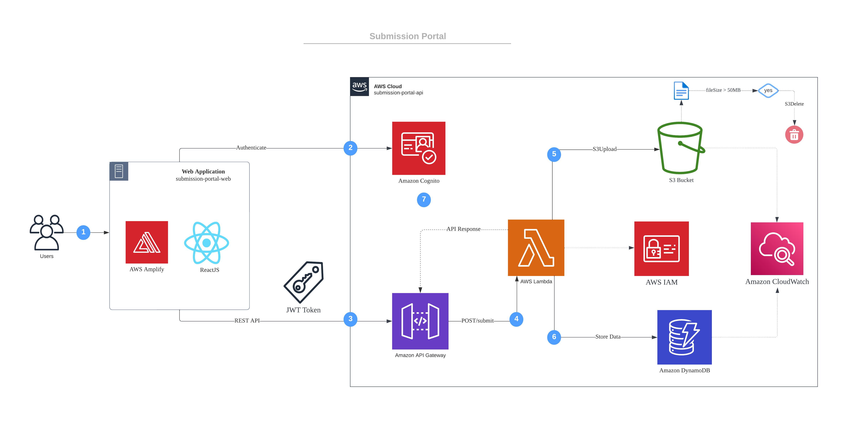The image size is (868, 428).
Task: Click the Amazon CloudWatch icon
Action: pyautogui.click(x=777, y=248)
